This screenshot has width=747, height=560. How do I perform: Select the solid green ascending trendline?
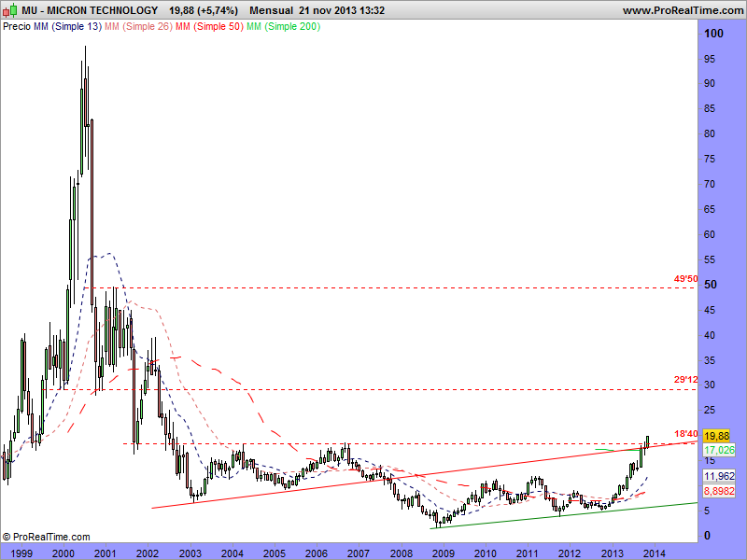(x=564, y=515)
